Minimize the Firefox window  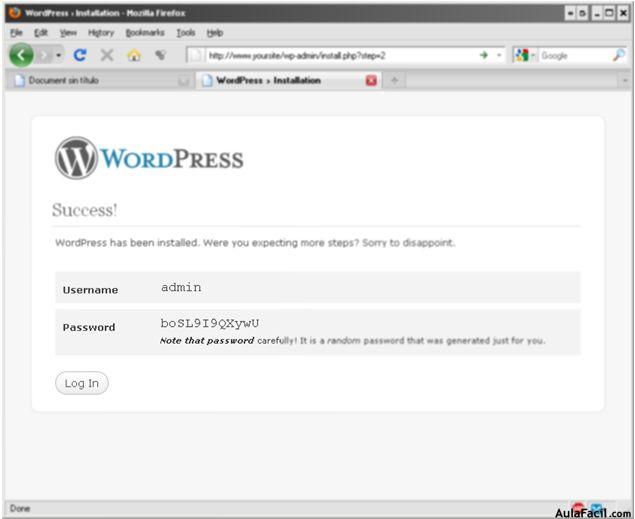597,13
